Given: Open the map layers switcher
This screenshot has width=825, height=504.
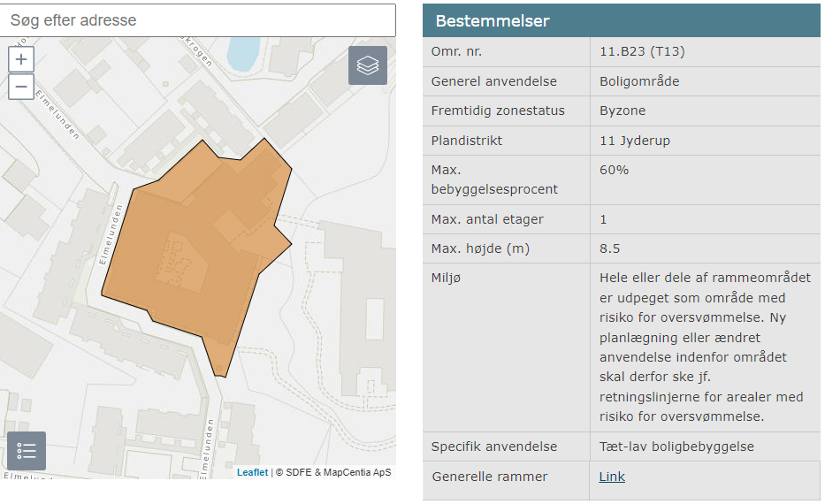Looking at the screenshot, I should click(368, 65).
